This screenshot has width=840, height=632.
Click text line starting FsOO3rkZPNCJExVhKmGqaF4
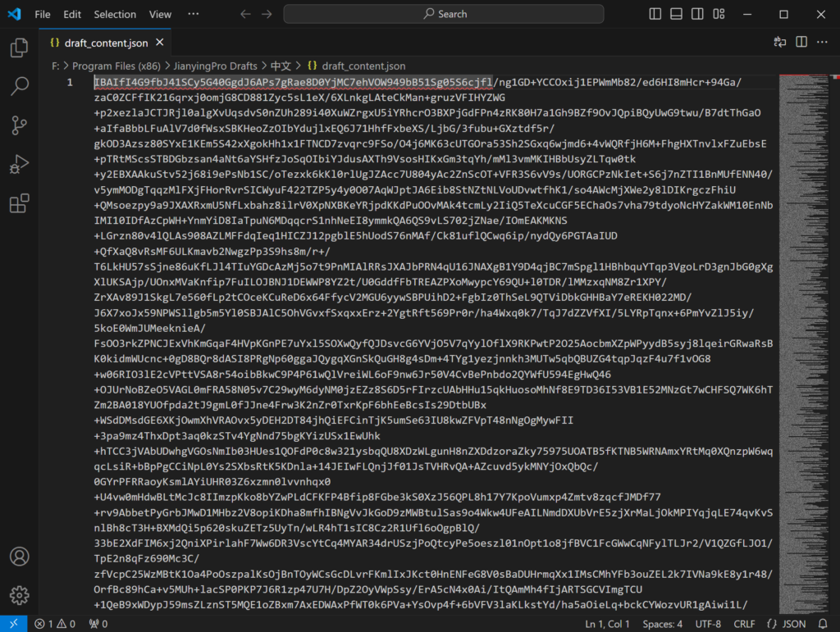coord(433,343)
